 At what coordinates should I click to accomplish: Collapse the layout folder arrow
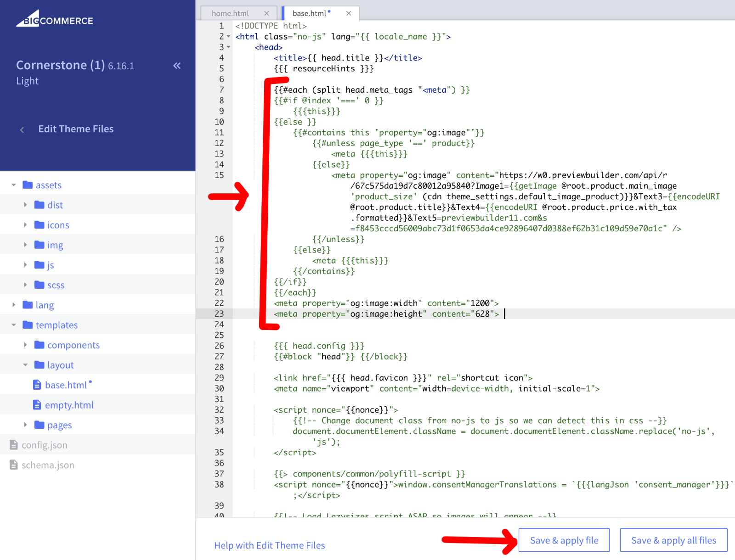(x=25, y=365)
